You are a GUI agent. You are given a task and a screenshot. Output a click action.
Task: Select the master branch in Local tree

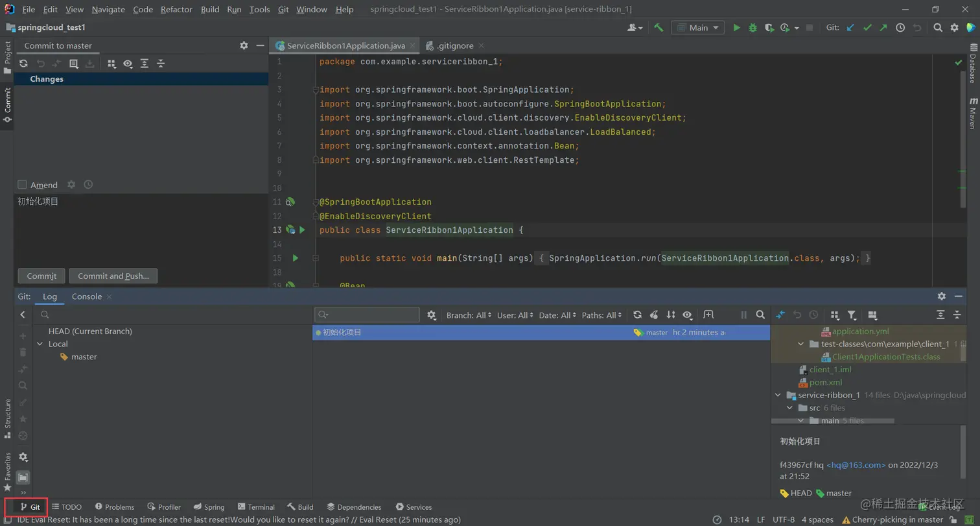pyautogui.click(x=84, y=357)
